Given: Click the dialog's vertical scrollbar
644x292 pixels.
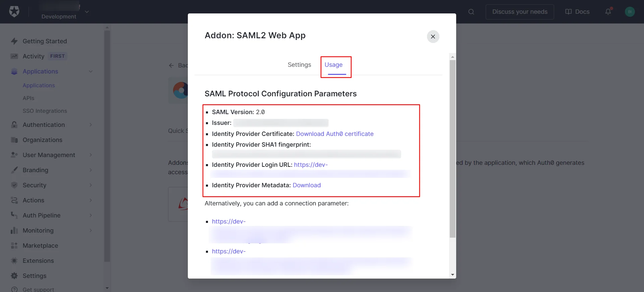Looking at the screenshot, I should (452, 148).
